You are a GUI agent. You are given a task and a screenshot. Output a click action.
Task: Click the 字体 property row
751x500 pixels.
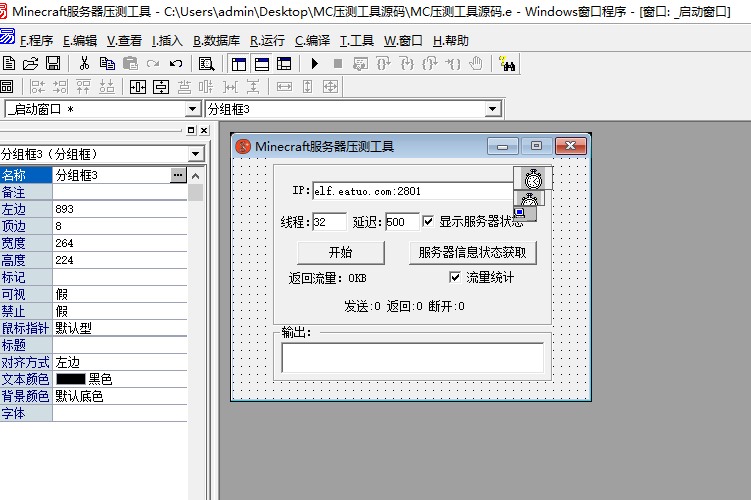click(x=93, y=413)
